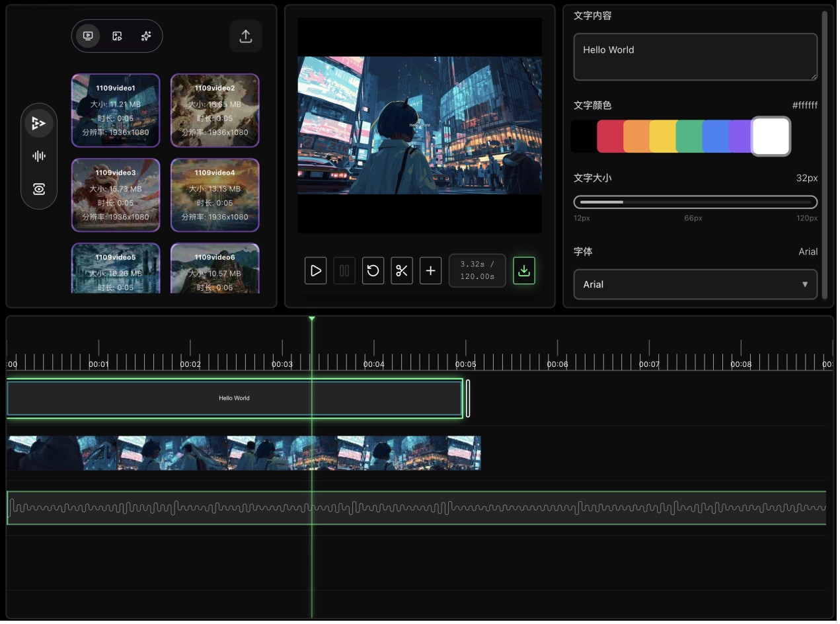
Task: Click the upload media icon
Action: coord(246,36)
